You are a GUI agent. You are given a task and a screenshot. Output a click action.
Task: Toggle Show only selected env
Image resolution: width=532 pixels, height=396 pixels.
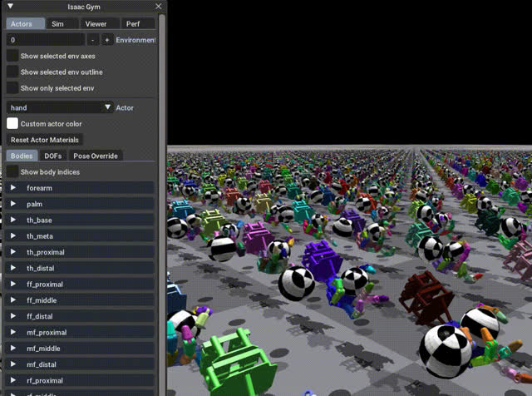click(x=12, y=87)
